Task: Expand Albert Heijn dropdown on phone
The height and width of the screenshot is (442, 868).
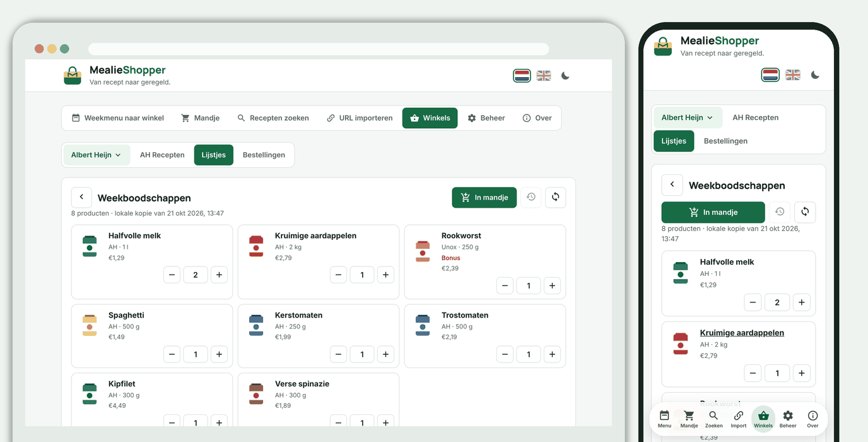Action: point(687,117)
